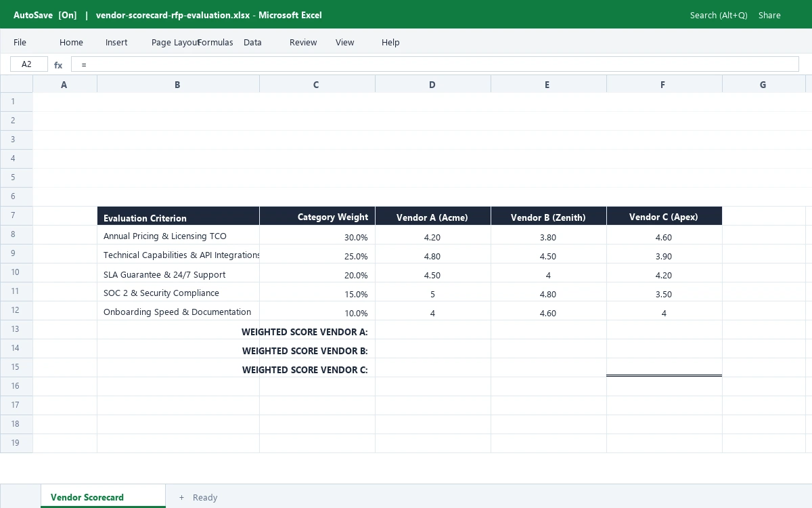This screenshot has width=812, height=508.
Task: Select SLA Guarantee & 24/7 Support cell
Action: click(x=178, y=273)
